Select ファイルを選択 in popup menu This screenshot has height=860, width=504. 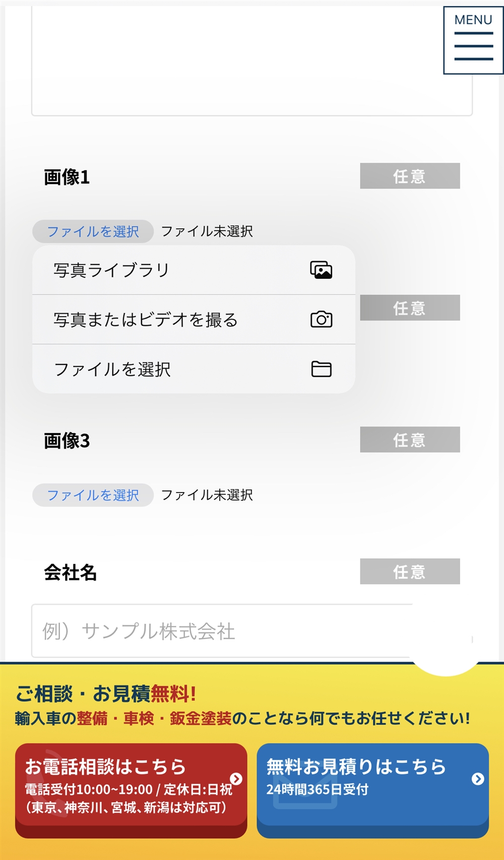112,369
